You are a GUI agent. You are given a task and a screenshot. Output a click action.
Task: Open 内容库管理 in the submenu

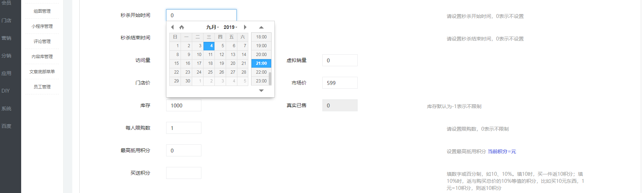(x=42, y=57)
